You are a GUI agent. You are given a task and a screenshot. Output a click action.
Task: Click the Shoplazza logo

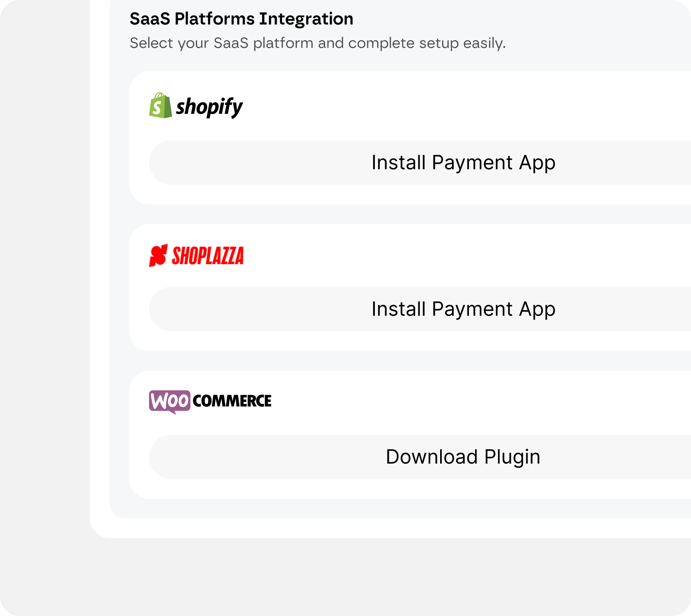point(196,255)
